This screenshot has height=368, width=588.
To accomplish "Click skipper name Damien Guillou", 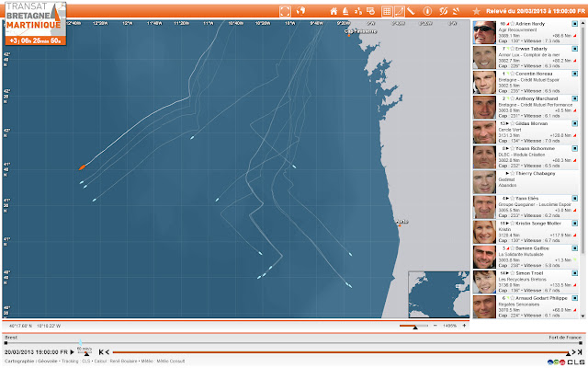I will 532,248.
